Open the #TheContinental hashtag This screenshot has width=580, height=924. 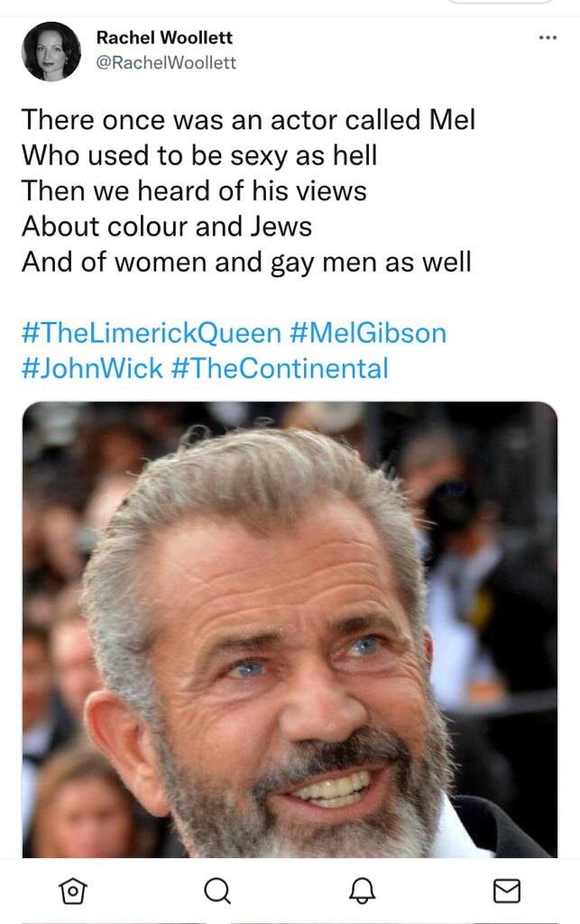(280, 368)
